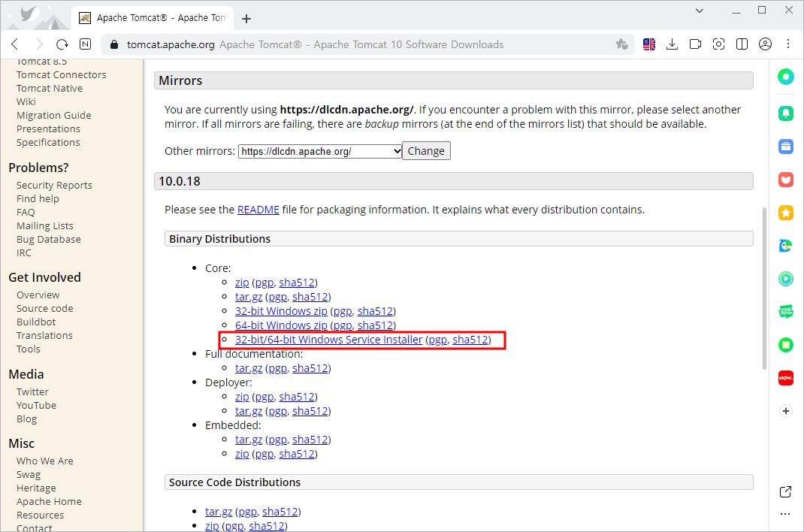Screen dimensions: 804x532
Task: Open the red NOW sidebar icon
Action: [785, 378]
